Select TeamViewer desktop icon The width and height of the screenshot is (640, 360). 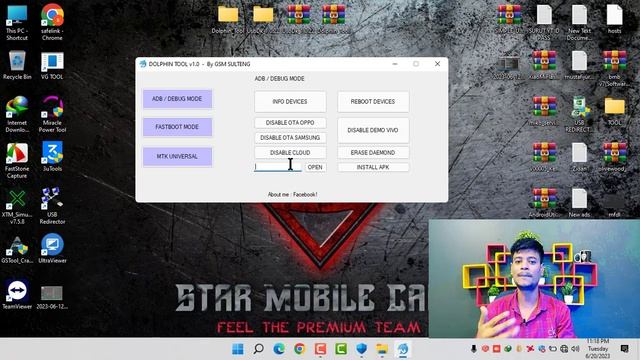(17, 294)
